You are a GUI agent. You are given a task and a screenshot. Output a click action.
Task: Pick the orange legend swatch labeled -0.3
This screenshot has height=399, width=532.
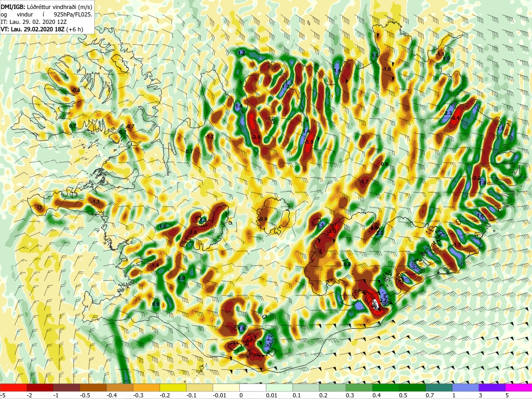146,387
